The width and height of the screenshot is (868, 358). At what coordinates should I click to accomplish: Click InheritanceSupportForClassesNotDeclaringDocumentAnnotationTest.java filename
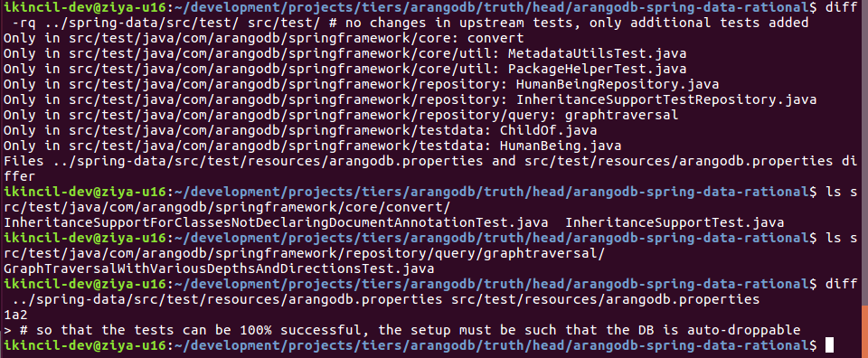pos(276,222)
